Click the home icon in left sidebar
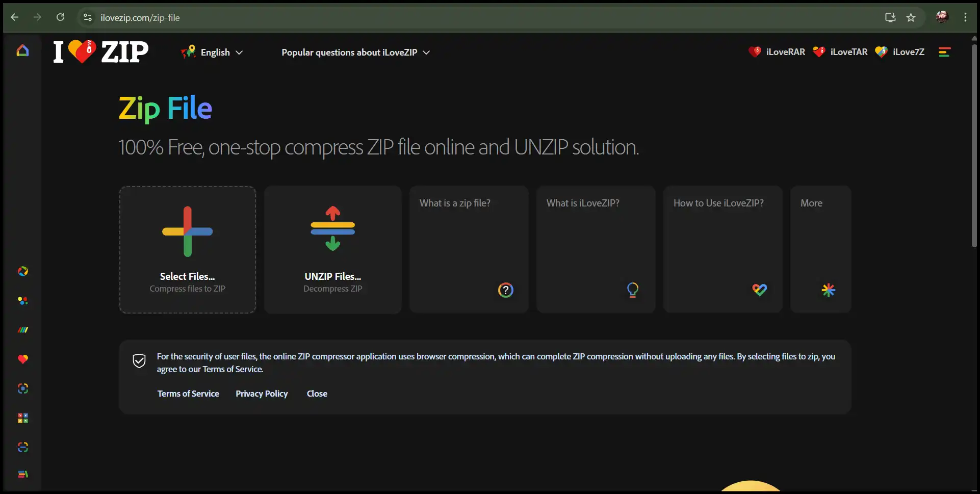This screenshot has width=980, height=494. 22,51
